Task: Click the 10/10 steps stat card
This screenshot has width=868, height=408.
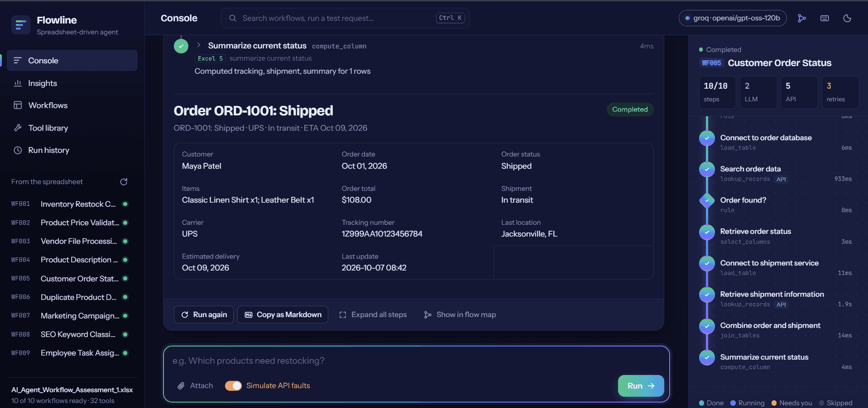Action: pyautogui.click(x=717, y=92)
